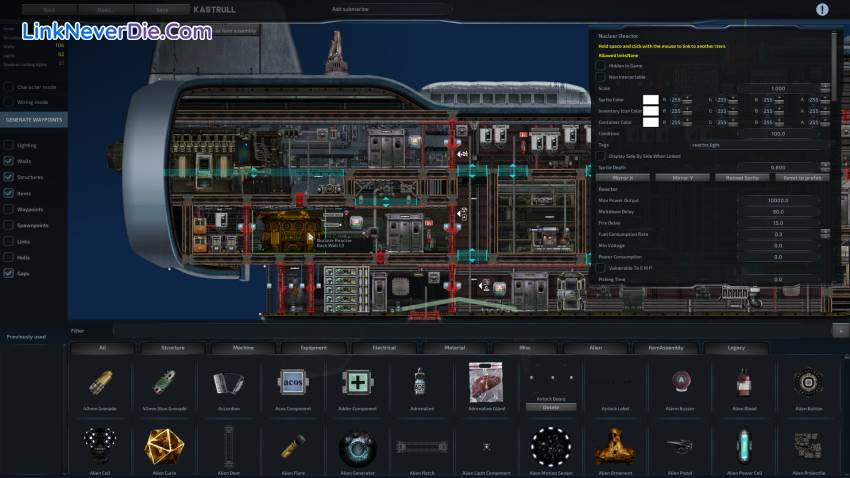Tick Display Side By Side When Linked
Viewport: 850px width, 478px height.
(x=601, y=156)
